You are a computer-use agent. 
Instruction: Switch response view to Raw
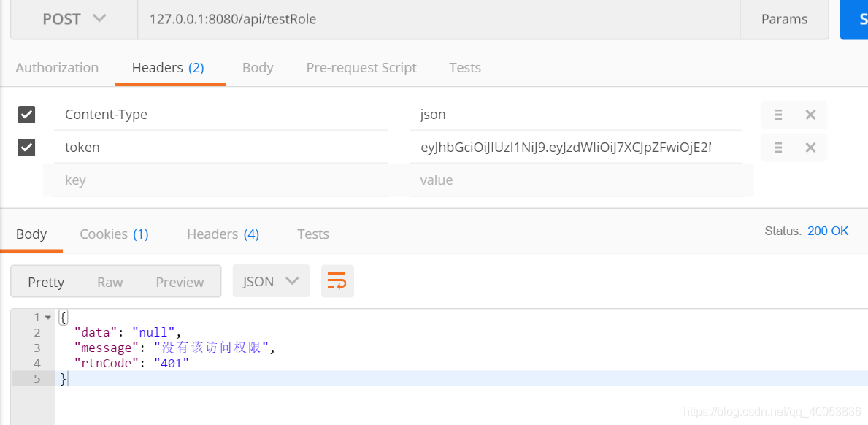[110, 282]
